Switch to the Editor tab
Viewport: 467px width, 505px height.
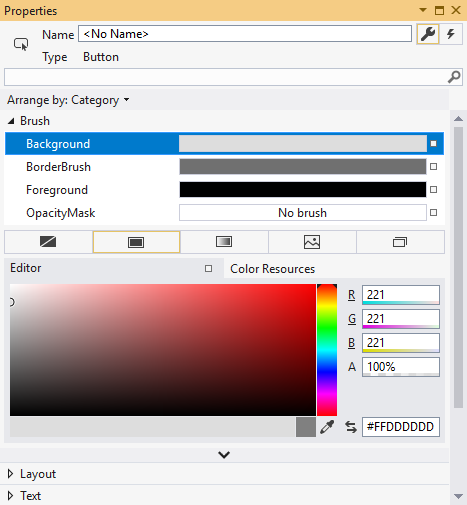(x=26, y=268)
